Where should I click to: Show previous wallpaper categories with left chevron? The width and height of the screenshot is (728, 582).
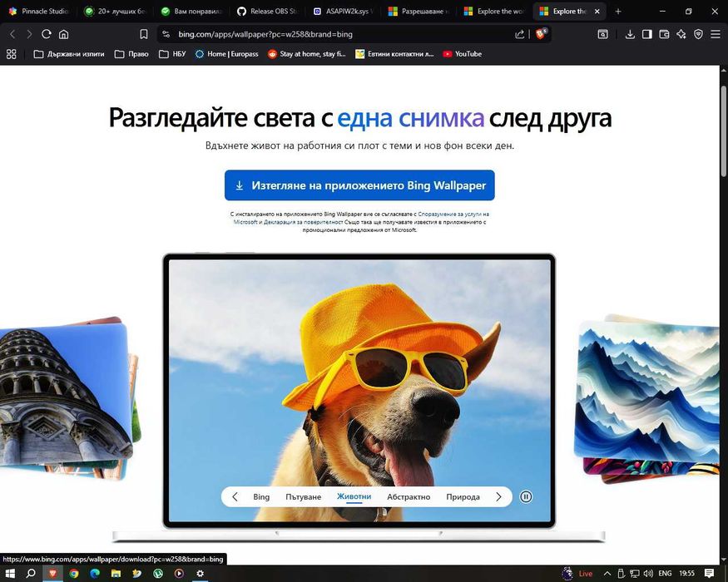coord(235,497)
